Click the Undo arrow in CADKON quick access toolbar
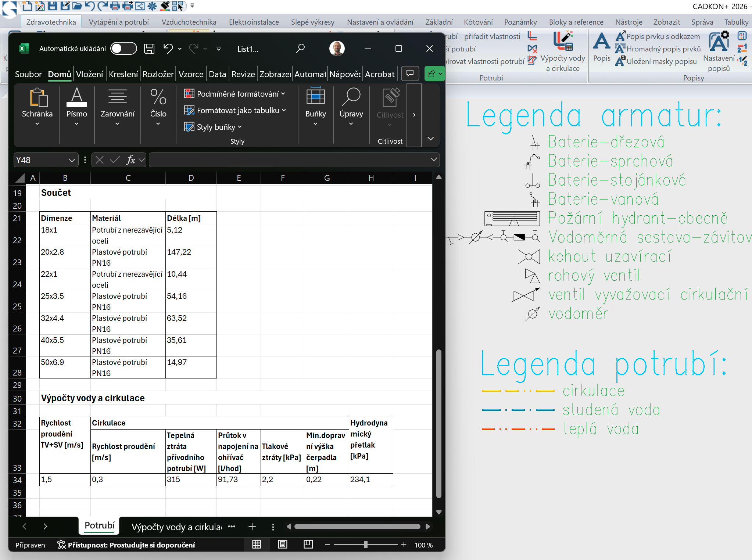Viewport: 752px width, 560px height. [90, 6]
